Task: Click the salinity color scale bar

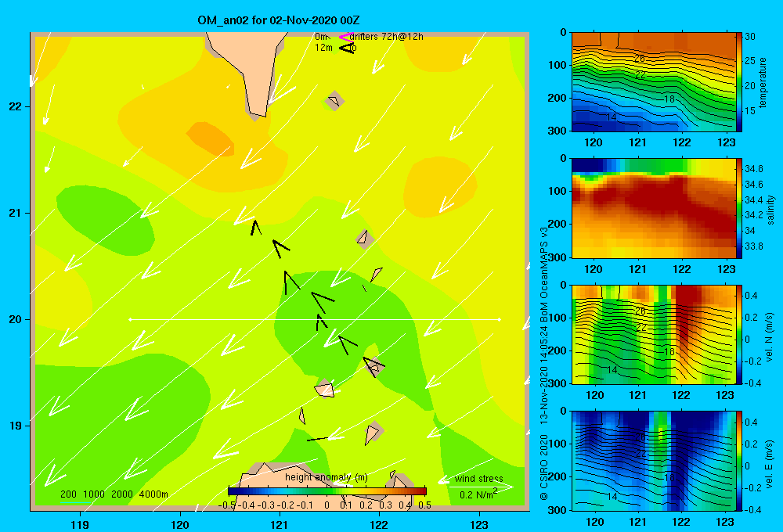Action: [739, 208]
